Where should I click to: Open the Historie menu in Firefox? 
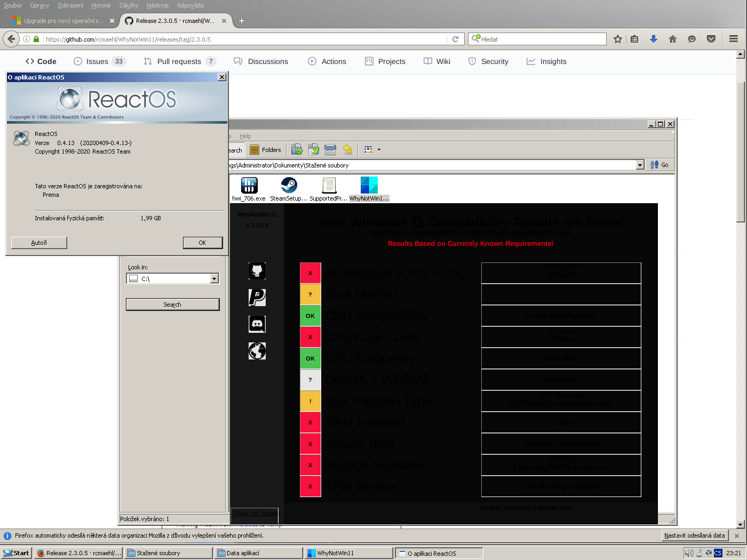tap(100, 5)
